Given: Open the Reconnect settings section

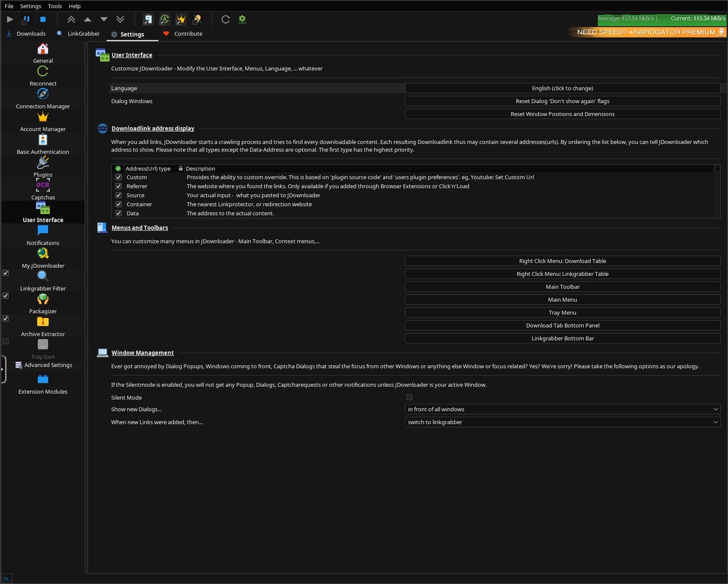Looking at the screenshot, I should point(43,76).
